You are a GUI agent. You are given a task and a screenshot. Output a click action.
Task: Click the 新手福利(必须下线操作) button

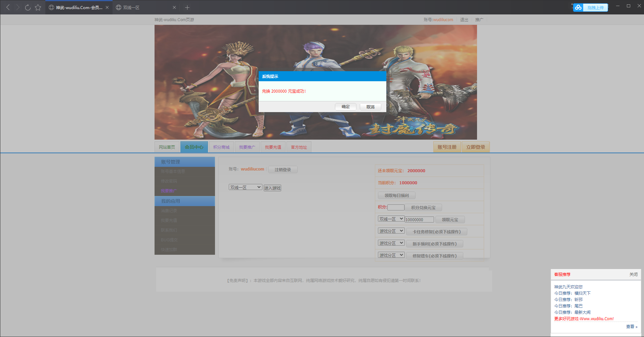click(x=435, y=244)
